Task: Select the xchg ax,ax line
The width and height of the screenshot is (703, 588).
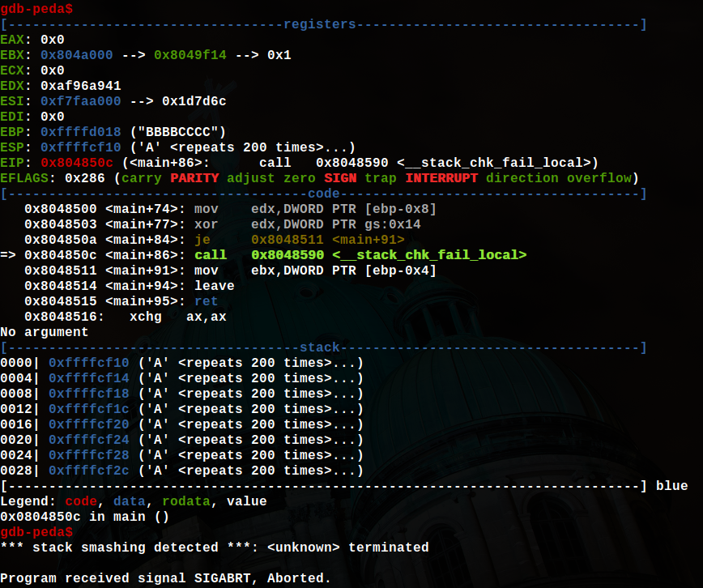Action: pos(125,317)
